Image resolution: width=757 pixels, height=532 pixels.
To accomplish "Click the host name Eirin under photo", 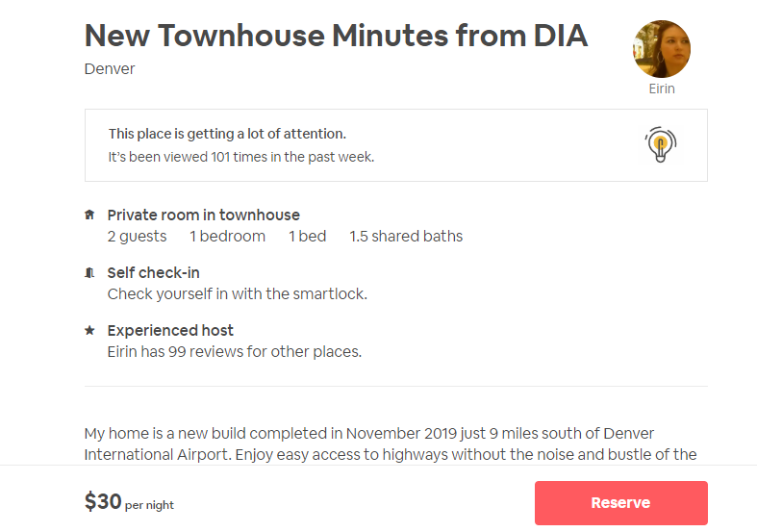I will tap(661, 89).
